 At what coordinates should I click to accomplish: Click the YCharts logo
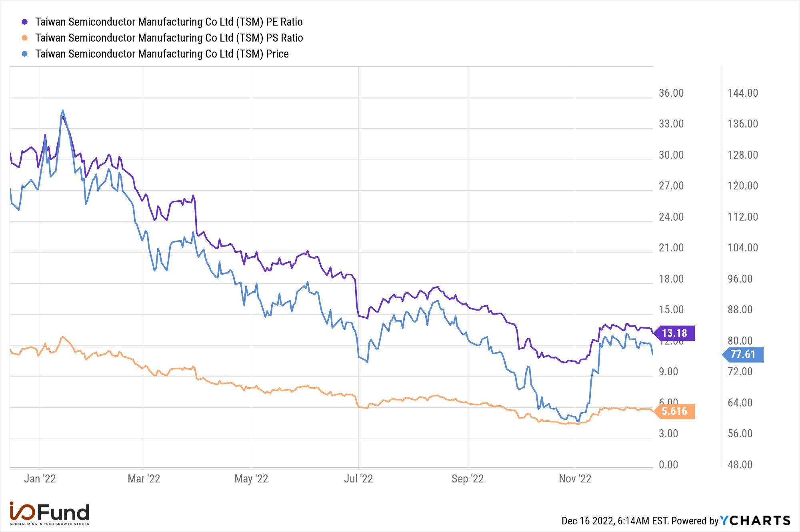point(755,520)
